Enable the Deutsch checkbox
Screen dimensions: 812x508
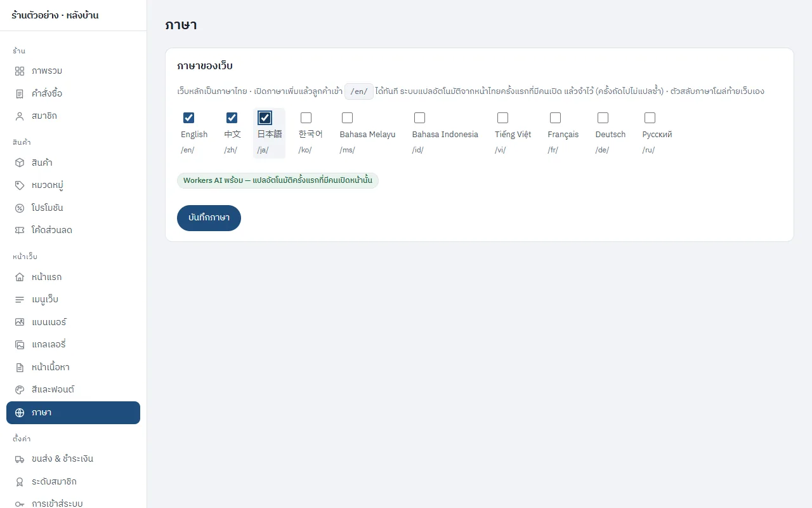(x=603, y=117)
